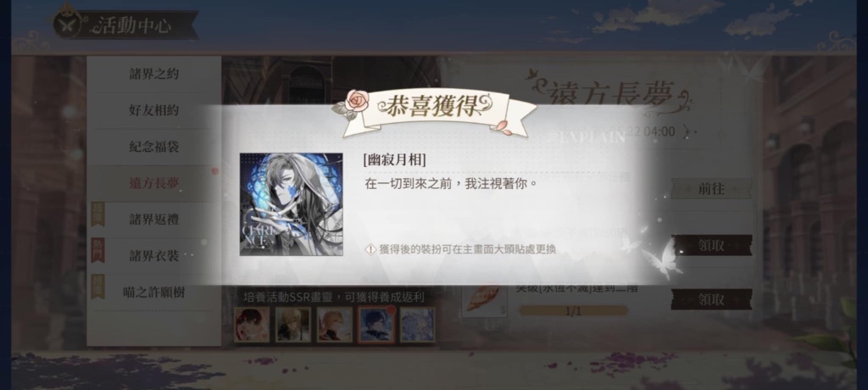
Task: Select the fourth blue SSR portrait icon
Action: tap(376, 325)
